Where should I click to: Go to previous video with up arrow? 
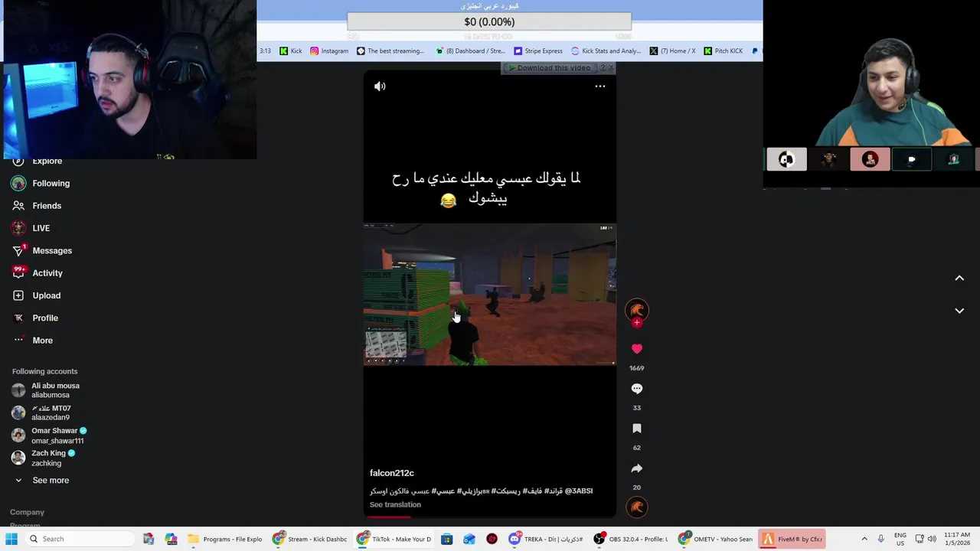959,278
